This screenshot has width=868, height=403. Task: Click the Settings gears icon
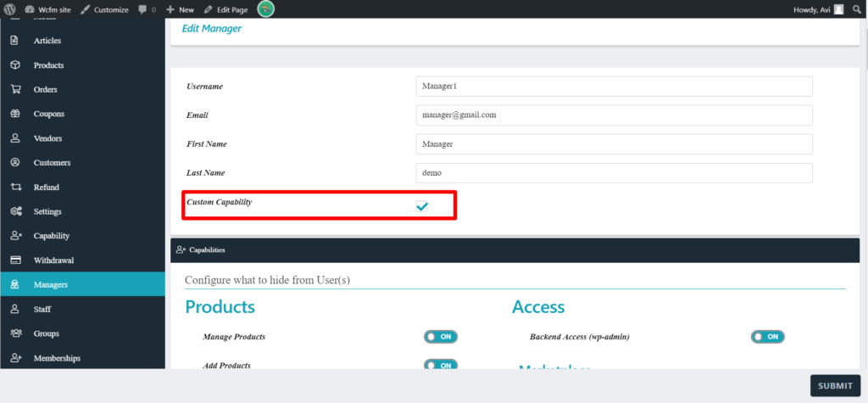16,211
